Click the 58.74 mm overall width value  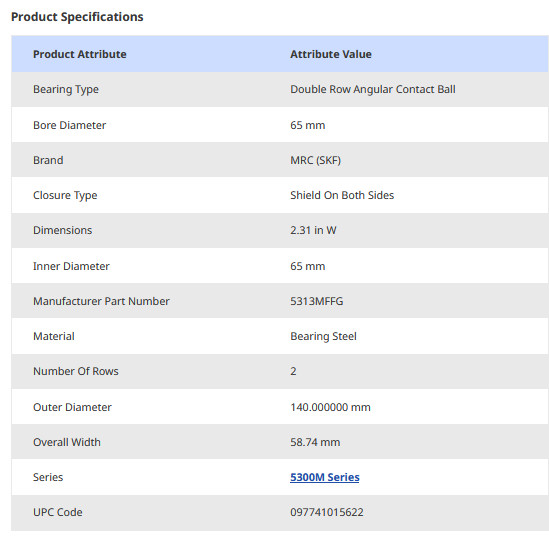(x=315, y=442)
